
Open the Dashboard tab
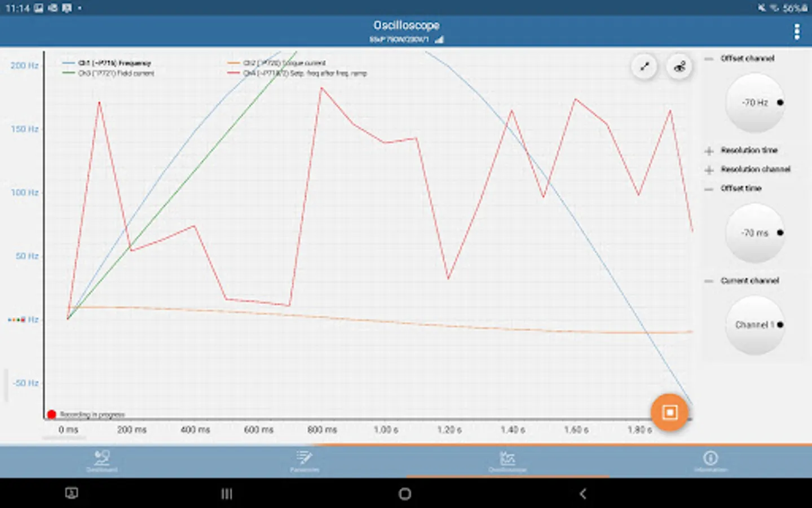pos(101,461)
